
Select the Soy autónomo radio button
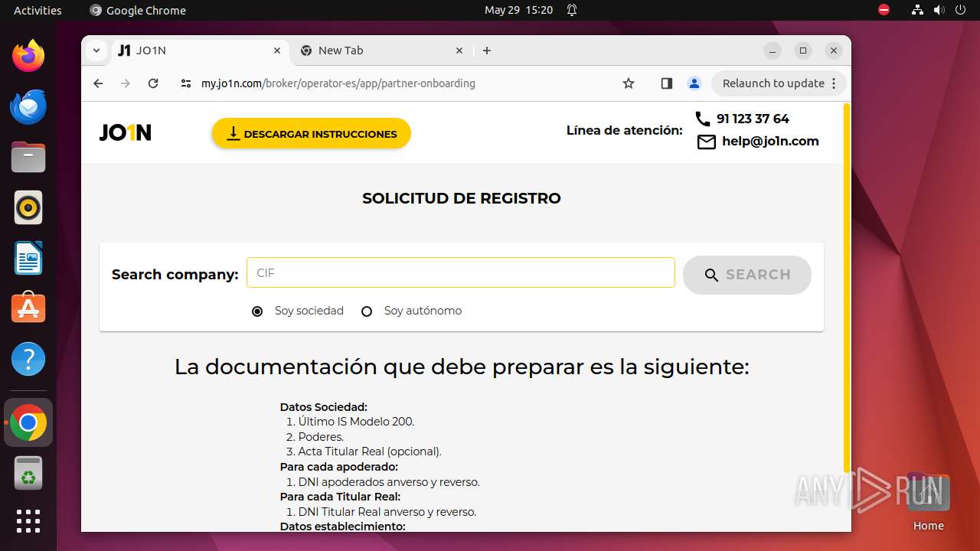pyautogui.click(x=367, y=311)
